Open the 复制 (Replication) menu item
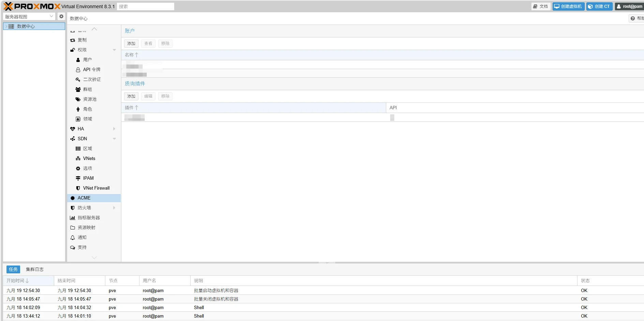Image resolution: width=644 pixels, height=321 pixels. coord(94,40)
